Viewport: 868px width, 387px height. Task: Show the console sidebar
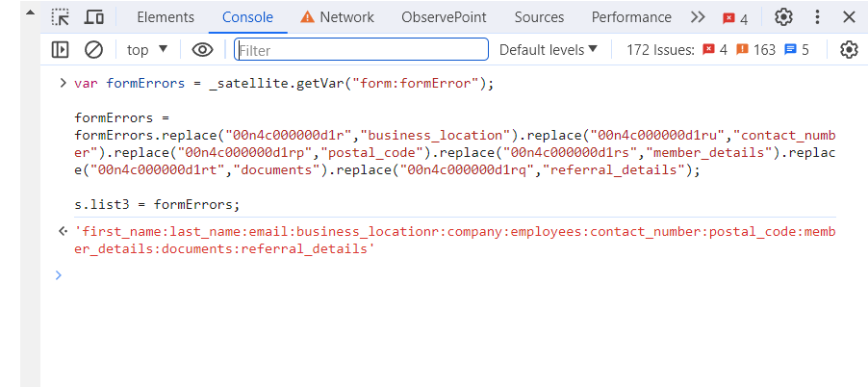[60, 50]
